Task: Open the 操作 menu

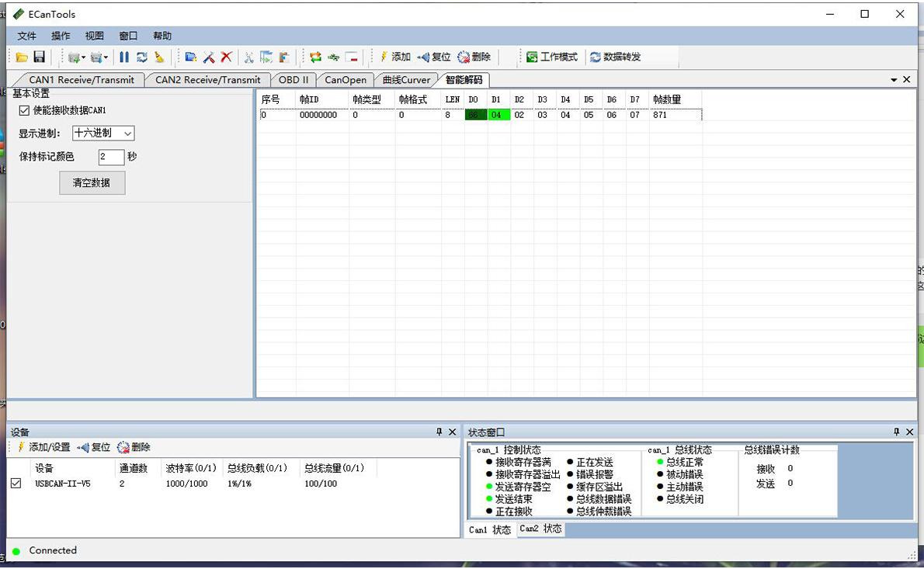Action: pyautogui.click(x=61, y=36)
